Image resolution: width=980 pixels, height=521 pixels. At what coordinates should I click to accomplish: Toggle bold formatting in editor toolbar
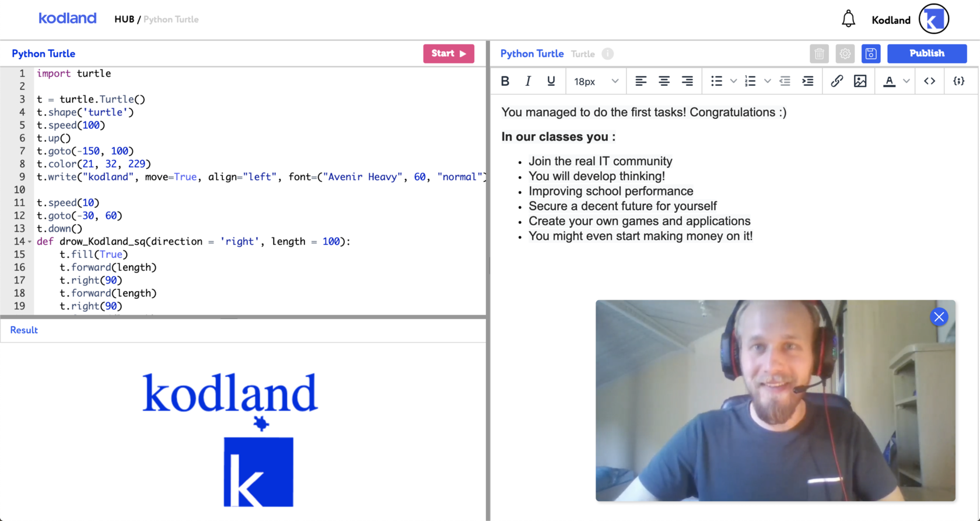[x=505, y=81]
